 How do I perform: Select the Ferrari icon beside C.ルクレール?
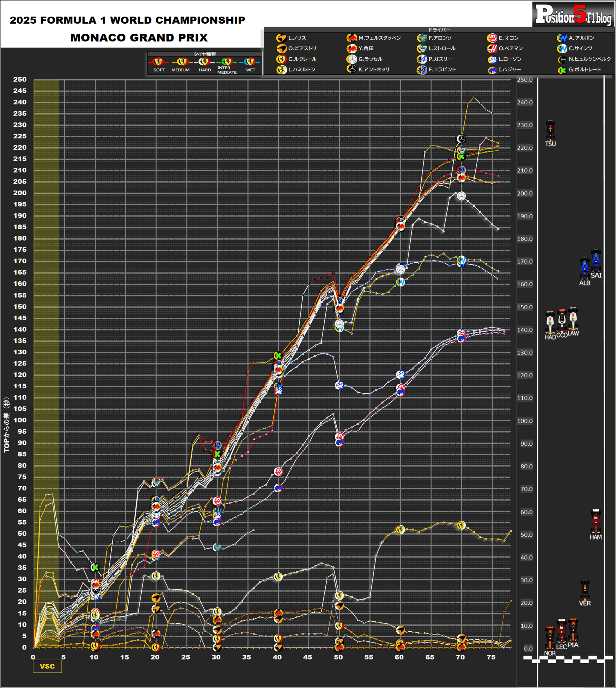click(281, 59)
